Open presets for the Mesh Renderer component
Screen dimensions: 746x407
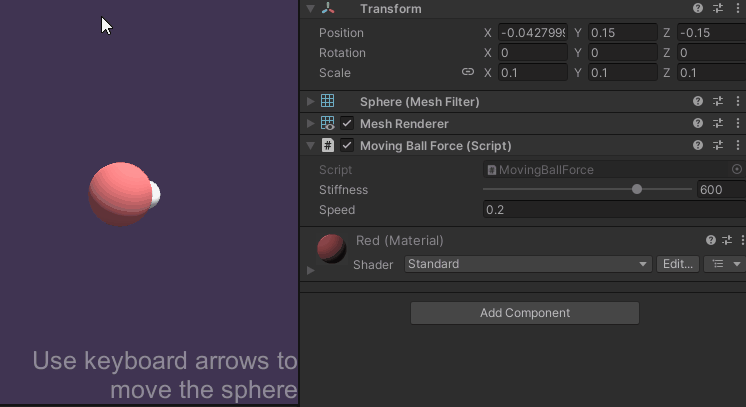[x=718, y=124]
